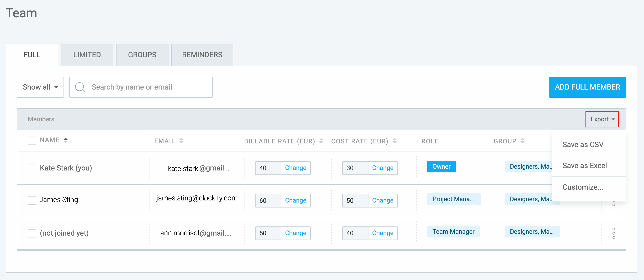Image resolution: width=644 pixels, height=280 pixels.
Task: Open the Show all filter dropdown
Action: click(40, 87)
